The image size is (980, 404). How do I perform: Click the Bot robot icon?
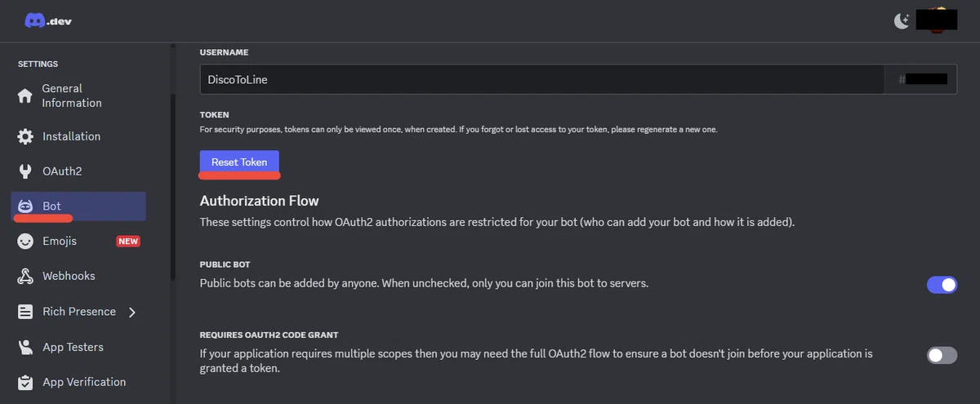pyautogui.click(x=25, y=206)
